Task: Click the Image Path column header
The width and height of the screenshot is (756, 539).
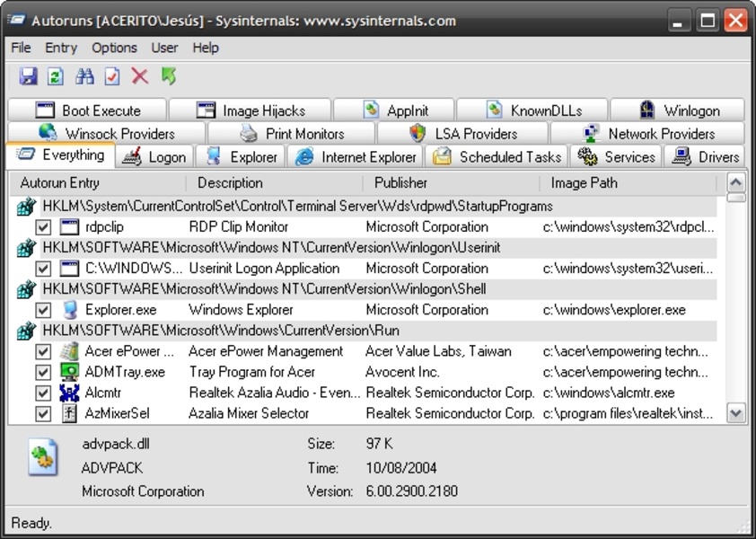Action: 584,183
